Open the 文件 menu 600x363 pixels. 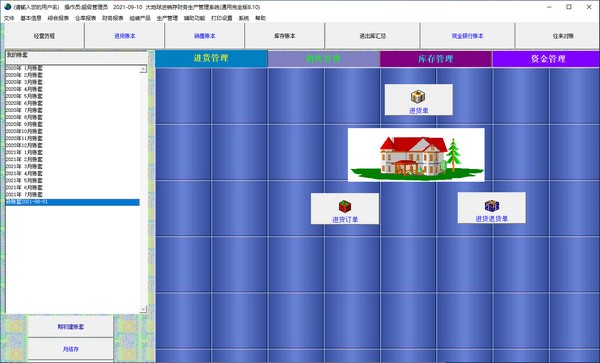coord(9,18)
